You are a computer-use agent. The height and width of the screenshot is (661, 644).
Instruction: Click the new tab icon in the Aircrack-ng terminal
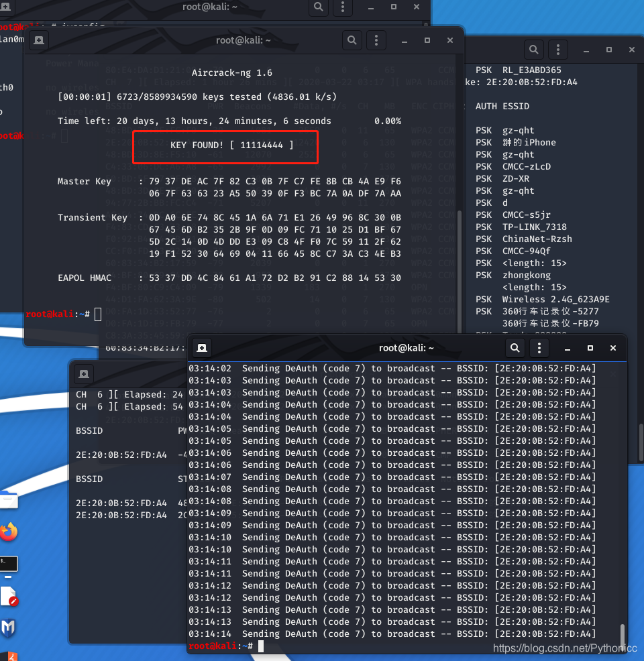click(x=39, y=40)
